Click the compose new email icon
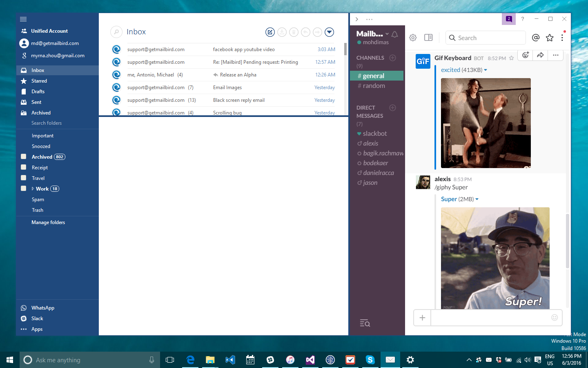The width and height of the screenshot is (588, 368). [270, 32]
